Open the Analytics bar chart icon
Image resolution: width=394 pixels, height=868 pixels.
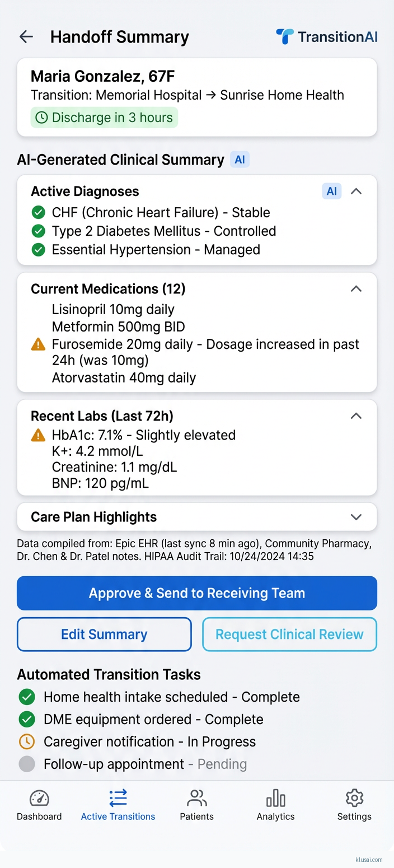(x=275, y=797)
